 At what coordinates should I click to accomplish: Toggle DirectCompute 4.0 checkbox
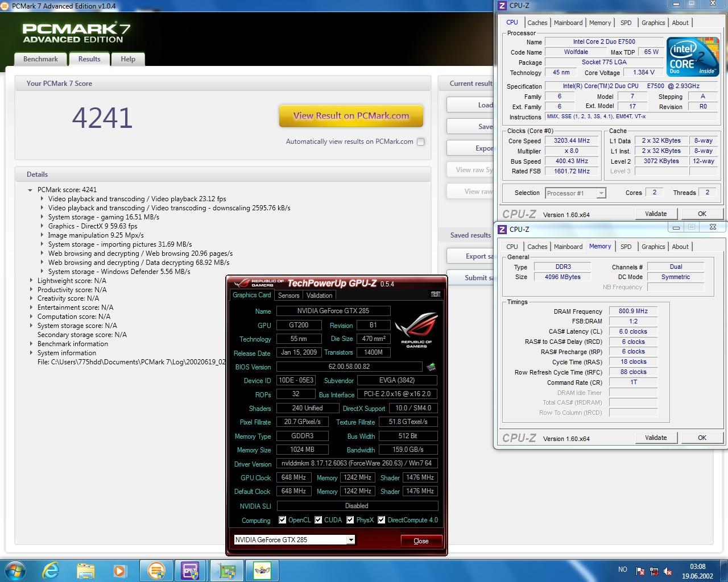pyautogui.click(x=382, y=519)
